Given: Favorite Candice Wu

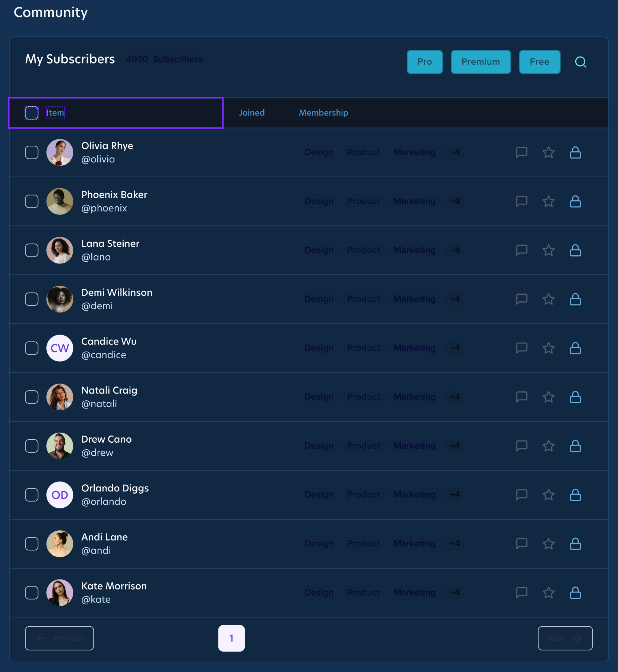Looking at the screenshot, I should 549,348.
